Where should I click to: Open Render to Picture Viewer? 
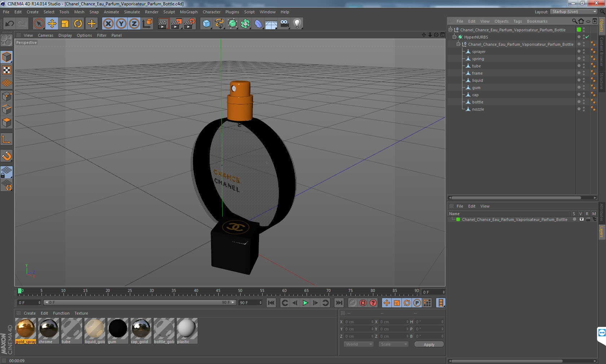176,24
